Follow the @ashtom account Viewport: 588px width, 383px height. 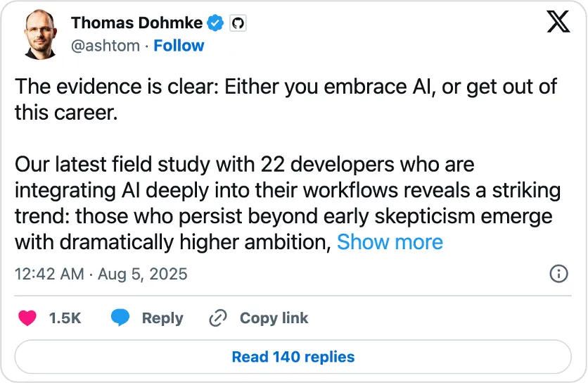pos(179,46)
